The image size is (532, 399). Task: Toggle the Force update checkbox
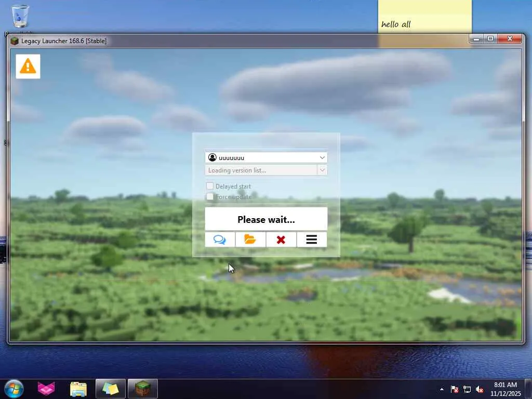coord(210,196)
